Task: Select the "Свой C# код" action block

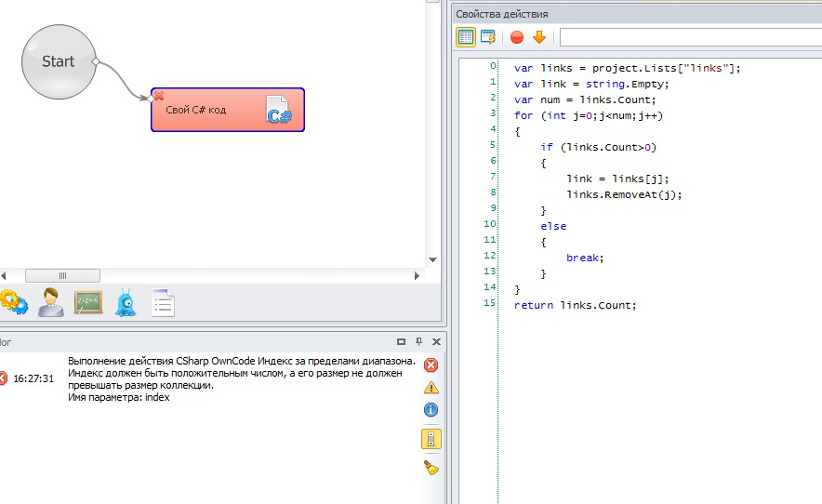Action: pyautogui.click(x=228, y=110)
